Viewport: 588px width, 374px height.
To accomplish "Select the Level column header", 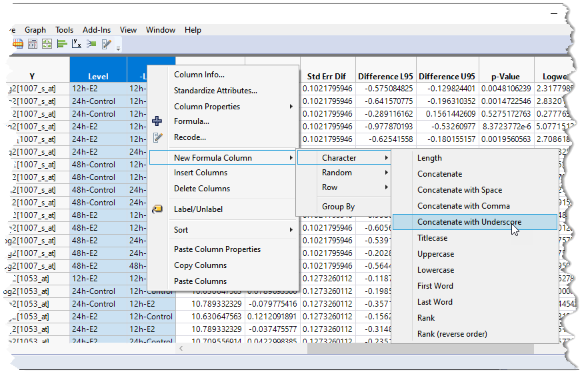I will point(98,76).
